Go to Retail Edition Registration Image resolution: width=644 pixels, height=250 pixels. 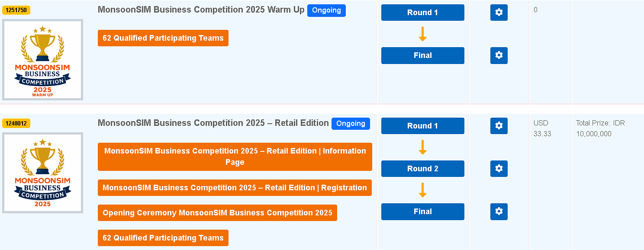[x=235, y=188]
